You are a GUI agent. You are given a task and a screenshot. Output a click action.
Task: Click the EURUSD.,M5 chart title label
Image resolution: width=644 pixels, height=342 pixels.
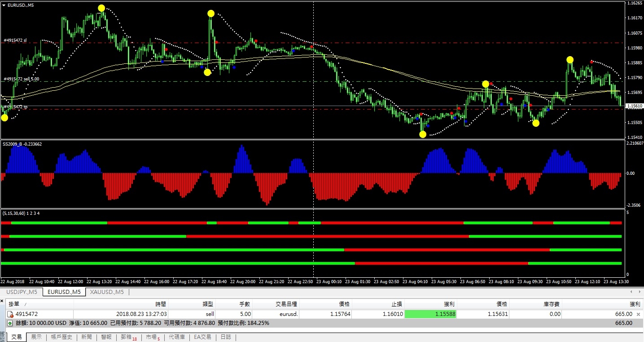20,5
